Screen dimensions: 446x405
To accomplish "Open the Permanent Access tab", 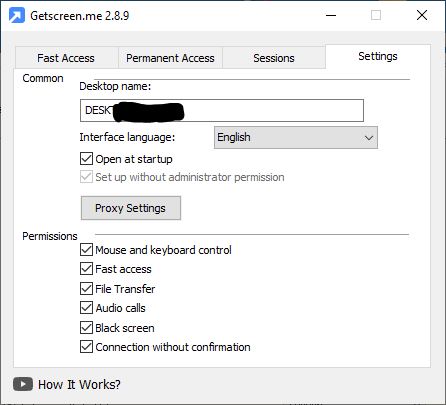I will pyautogui.click(x=170, y=58).
